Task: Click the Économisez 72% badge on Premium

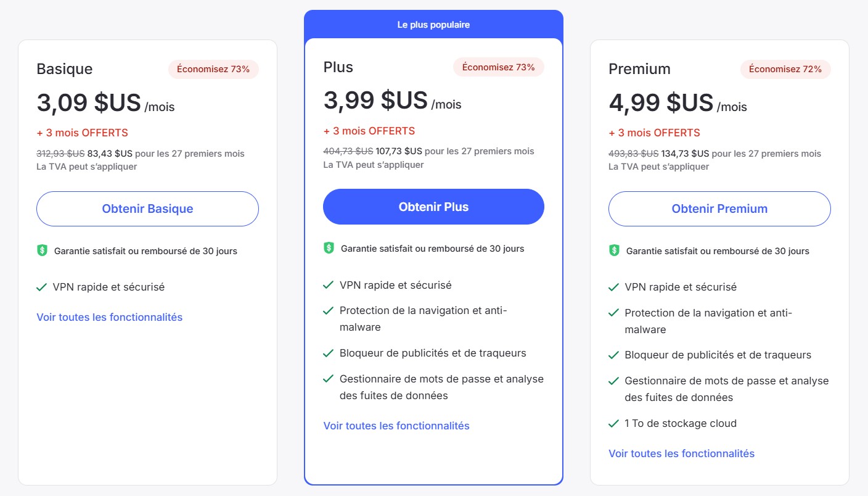Action: pyautogui.click(x=785, y=69)
